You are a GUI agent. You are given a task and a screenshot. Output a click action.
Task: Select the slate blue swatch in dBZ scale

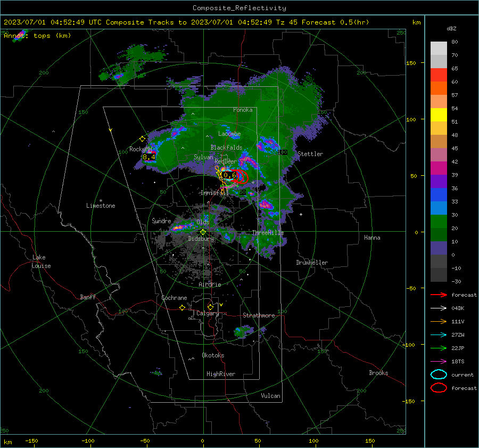(x=439, y=248)
